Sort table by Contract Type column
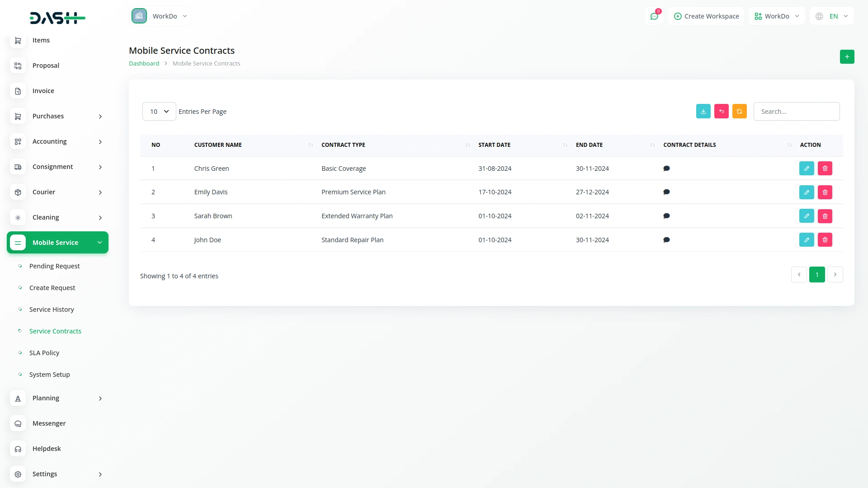The height and width of the screenshot is (488, 868). coord(343,145)
